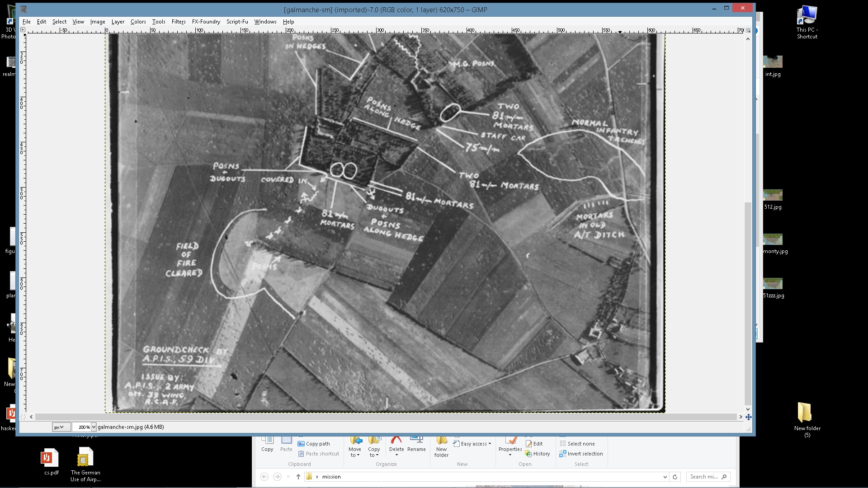Click Paste in File Explorer ribbon
The height and width of the screenshot is (488, 868).
tap(286, 444)
